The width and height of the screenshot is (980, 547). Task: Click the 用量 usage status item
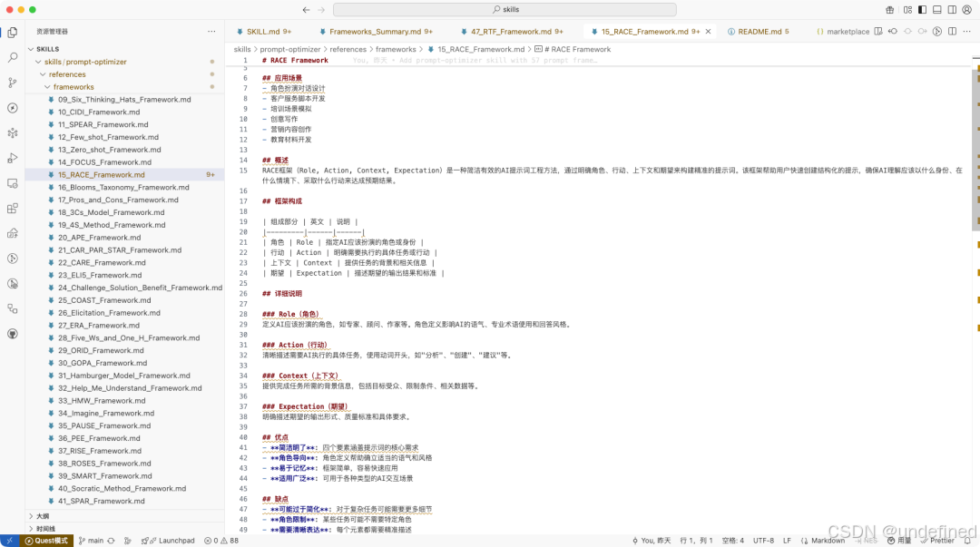899,541
